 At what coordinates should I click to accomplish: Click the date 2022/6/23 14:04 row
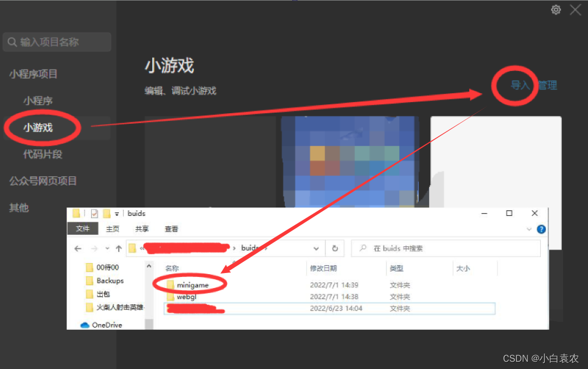(330, 309)
